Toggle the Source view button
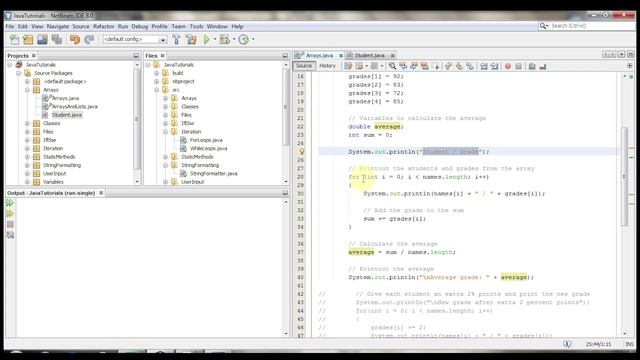The height and width of the screenshot is (360, 640). pos(304,66)
